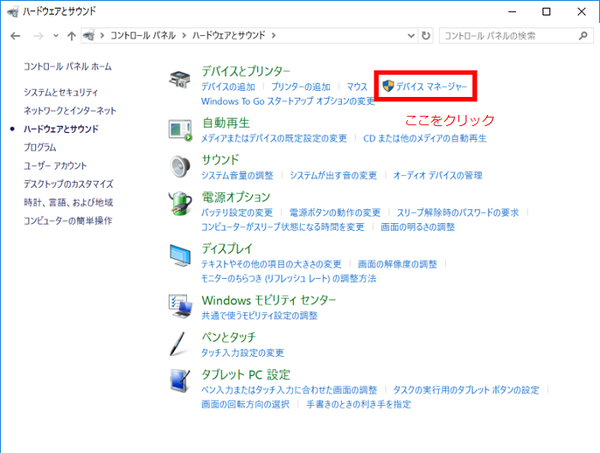Click 電源ボタンの動作の変更

(x=335, y=213)
